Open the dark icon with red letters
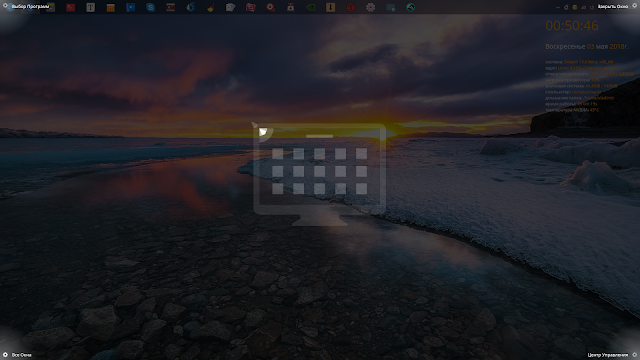Image resolution: width=640 pixels, height=360 pixels. pyautogui.click(x=171, y=7)
